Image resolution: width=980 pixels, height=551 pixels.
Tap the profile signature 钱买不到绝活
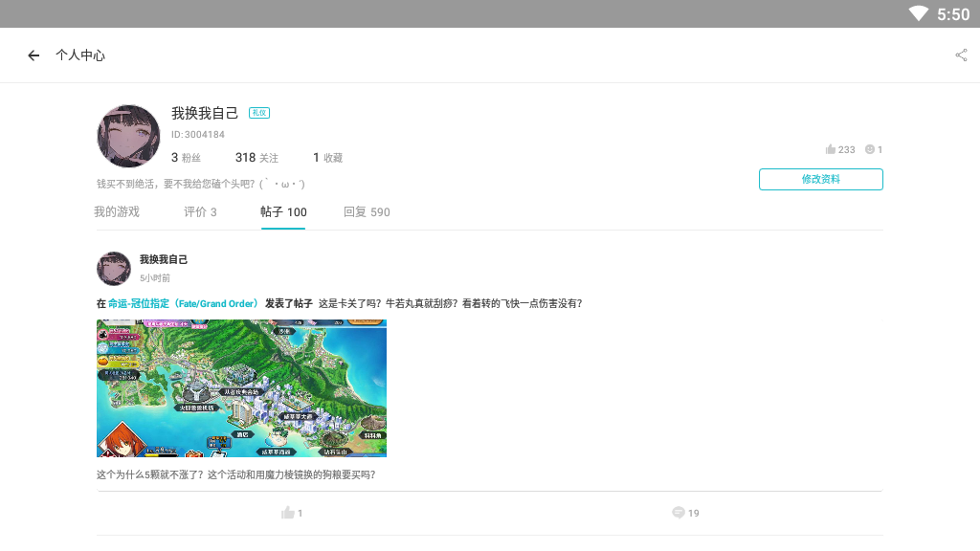coord(201,185)
